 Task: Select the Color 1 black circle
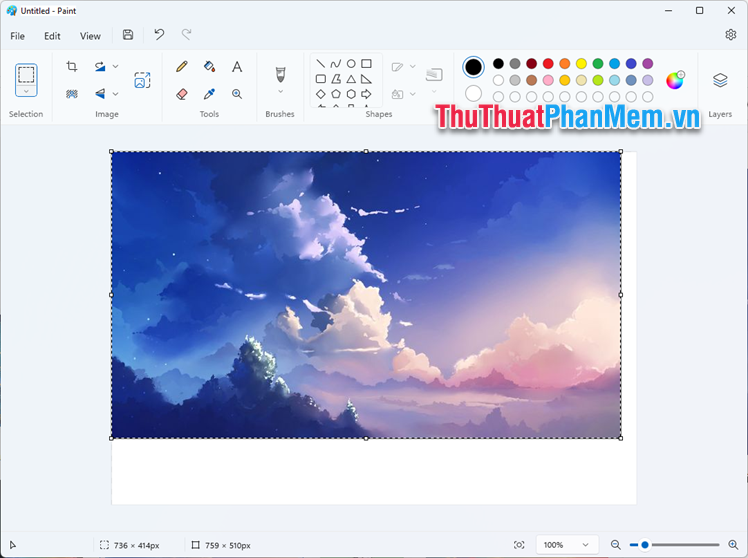pos(473,67)
